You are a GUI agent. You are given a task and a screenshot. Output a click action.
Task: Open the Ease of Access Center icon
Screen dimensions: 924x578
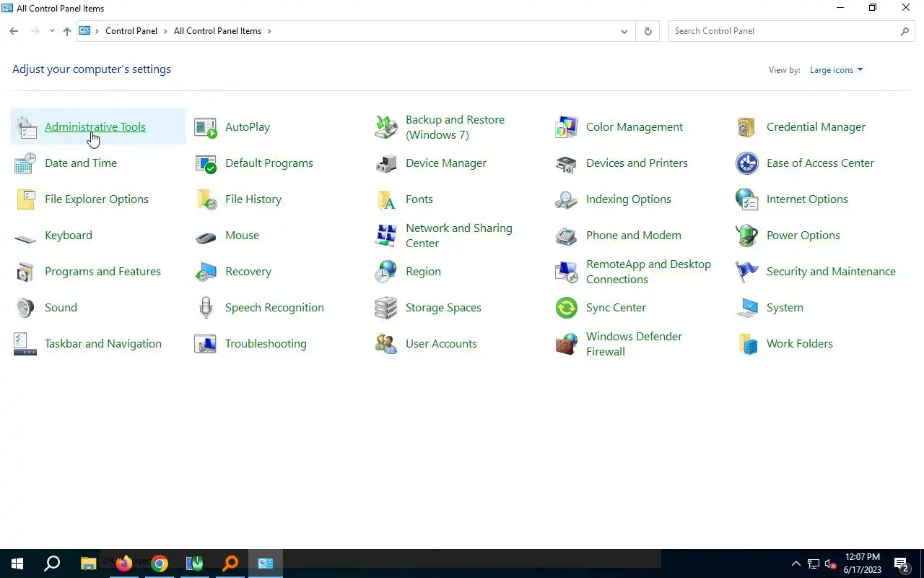click(747, 163)
